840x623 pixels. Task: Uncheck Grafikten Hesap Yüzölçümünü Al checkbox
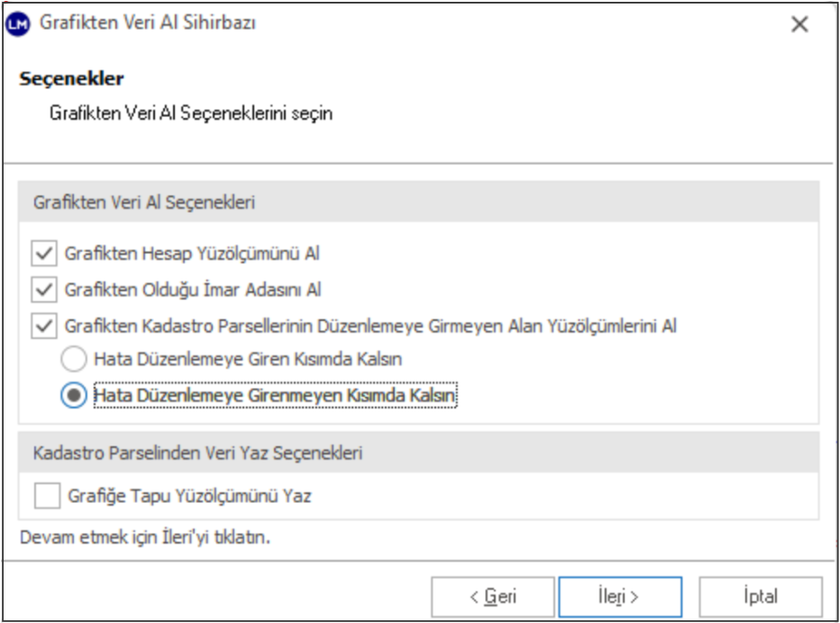pyautogui.click(x=43, y=254)
